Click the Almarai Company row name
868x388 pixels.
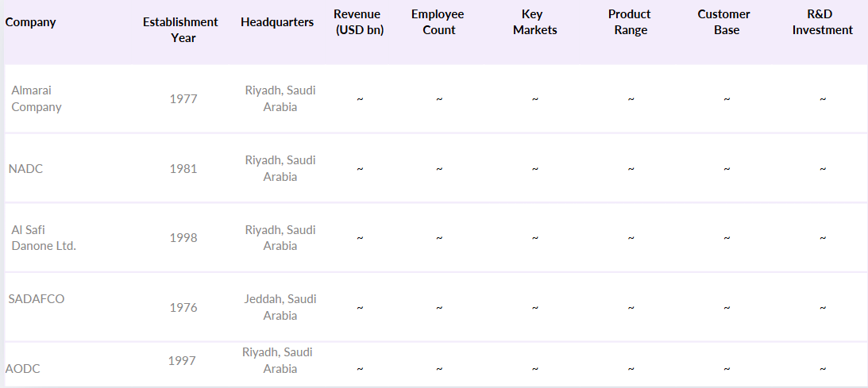[x=37, y=98]
